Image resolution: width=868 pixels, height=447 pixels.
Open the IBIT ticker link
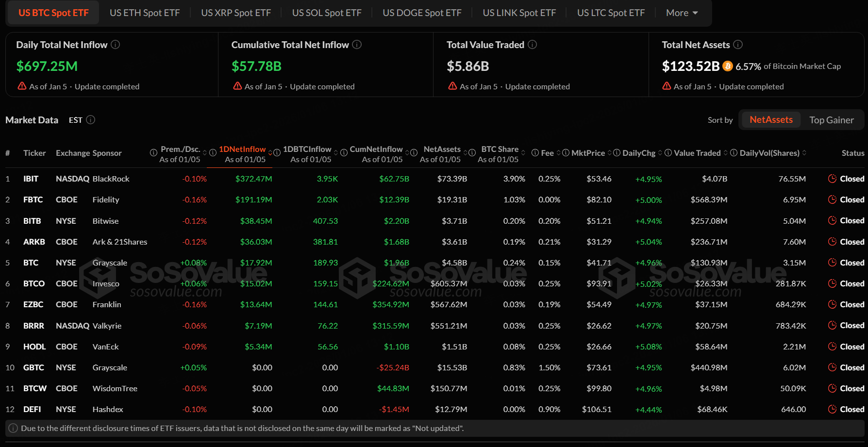(31, 179)
